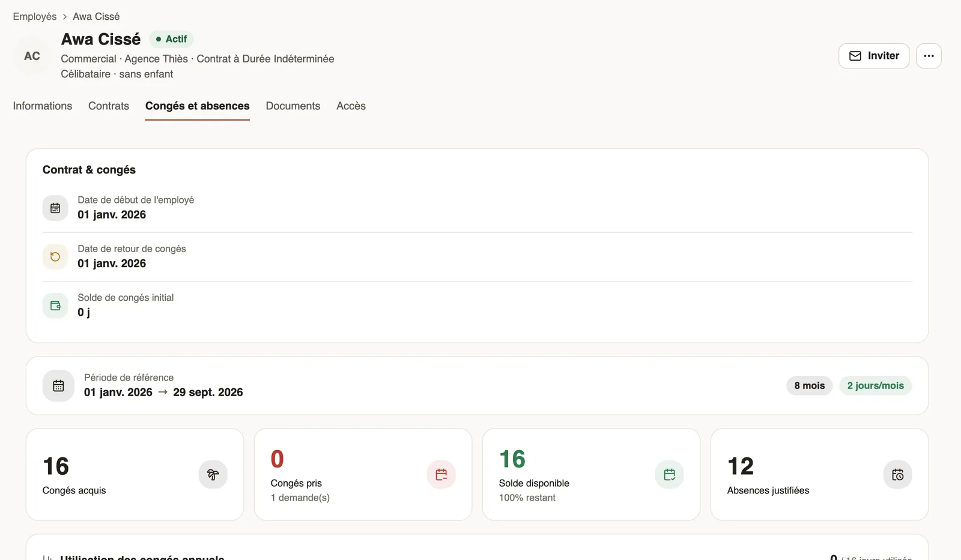
Task: Click the calendar icon for Période de référence
Action: (x=58, y=385)
